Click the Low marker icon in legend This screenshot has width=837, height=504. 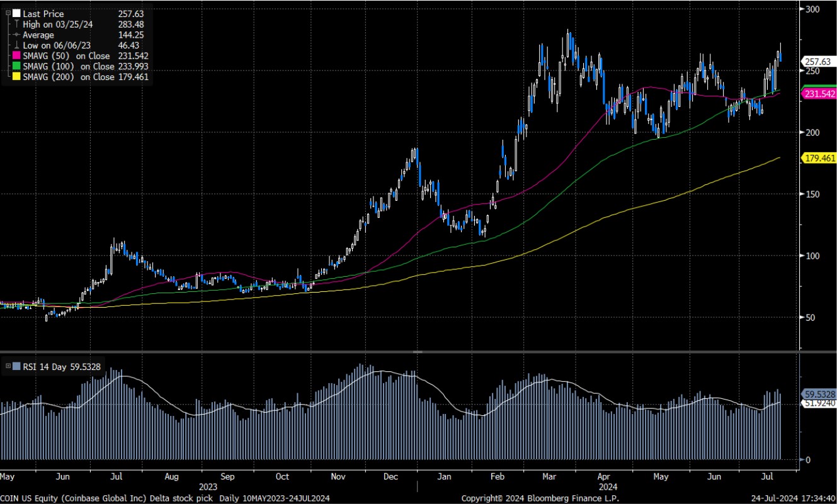16,45
